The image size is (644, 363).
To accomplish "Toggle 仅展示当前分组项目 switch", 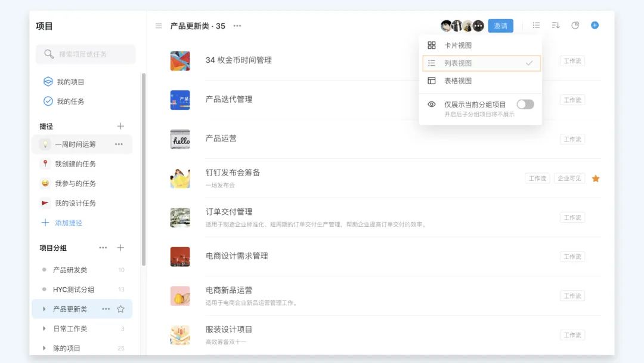I will click(x=525, y=104).
